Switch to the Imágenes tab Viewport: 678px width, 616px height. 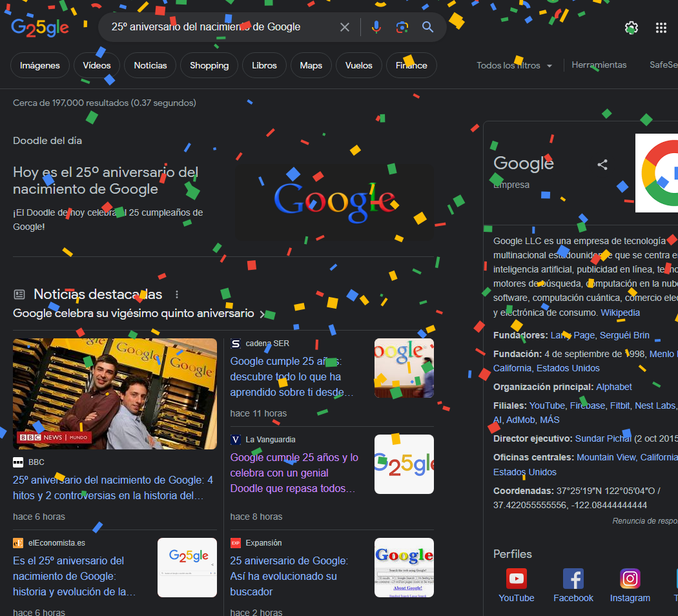click(40, 65)
